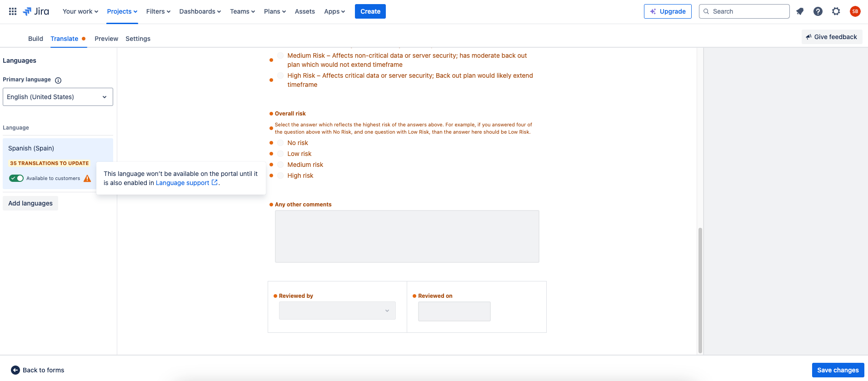Open the user profile avatar
This screenshot has width=868, height=381.
click(x=855, y=11)
